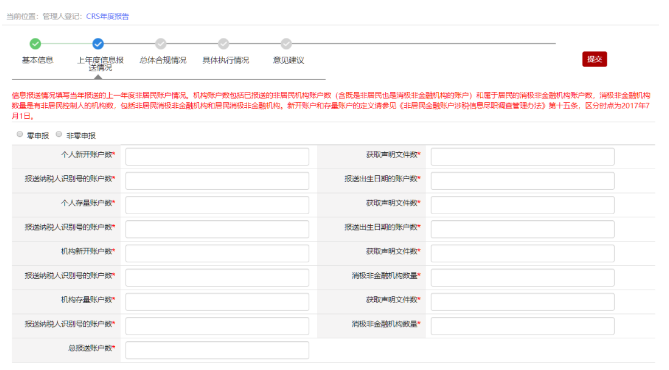Focus the 机构存量账户数 input field
Screen dimensions: 669x370
tap(217, 302)
